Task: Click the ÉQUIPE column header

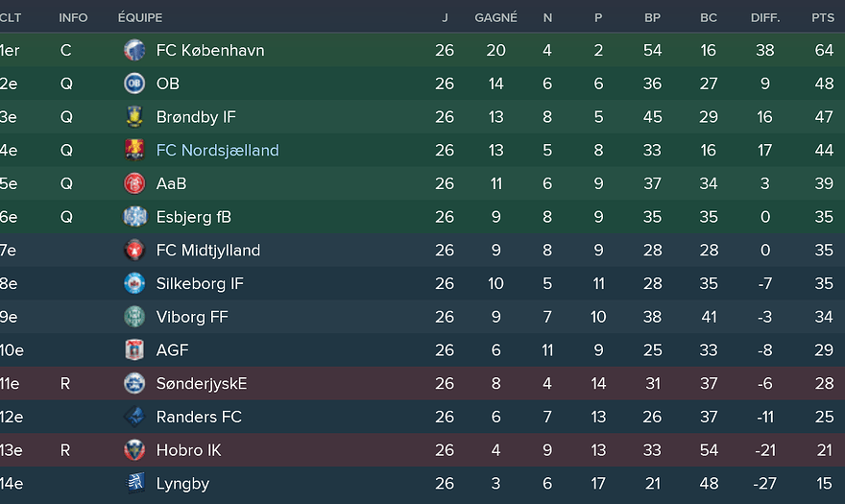Action: click(140, 17)
